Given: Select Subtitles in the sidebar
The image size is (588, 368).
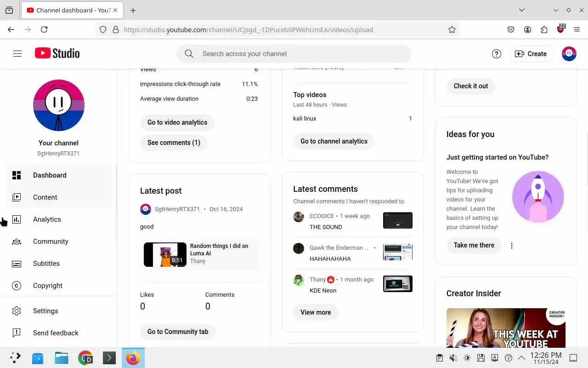Looking at the screenshot, I should click(59, 264).
